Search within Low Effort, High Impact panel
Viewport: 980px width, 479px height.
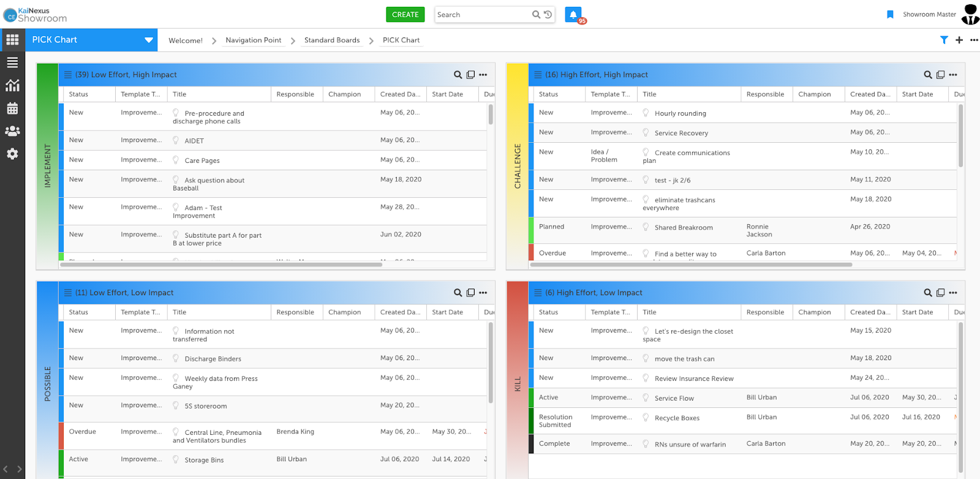click(458, 75)
